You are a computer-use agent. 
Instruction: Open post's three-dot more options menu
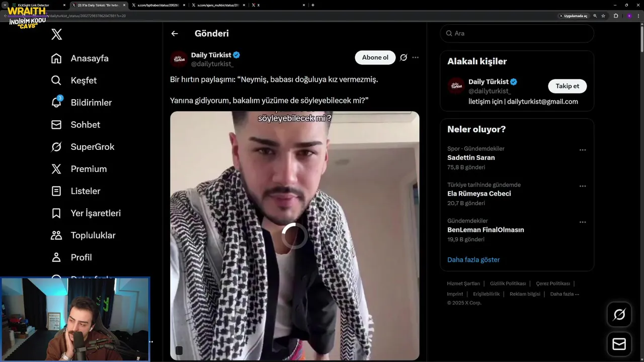point(415,57)
